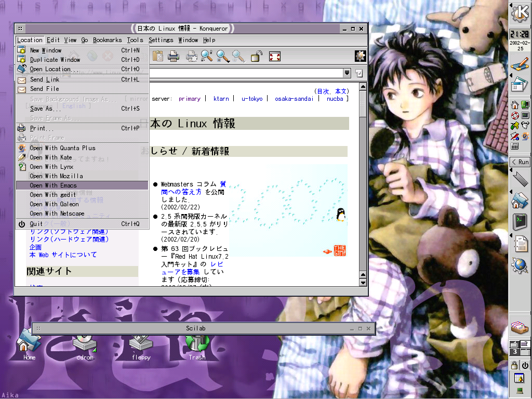The width and height of the screenshot is (532, 399).
Task: Switch to desktop 3 in pager
Action: click(x=515, y=352)
